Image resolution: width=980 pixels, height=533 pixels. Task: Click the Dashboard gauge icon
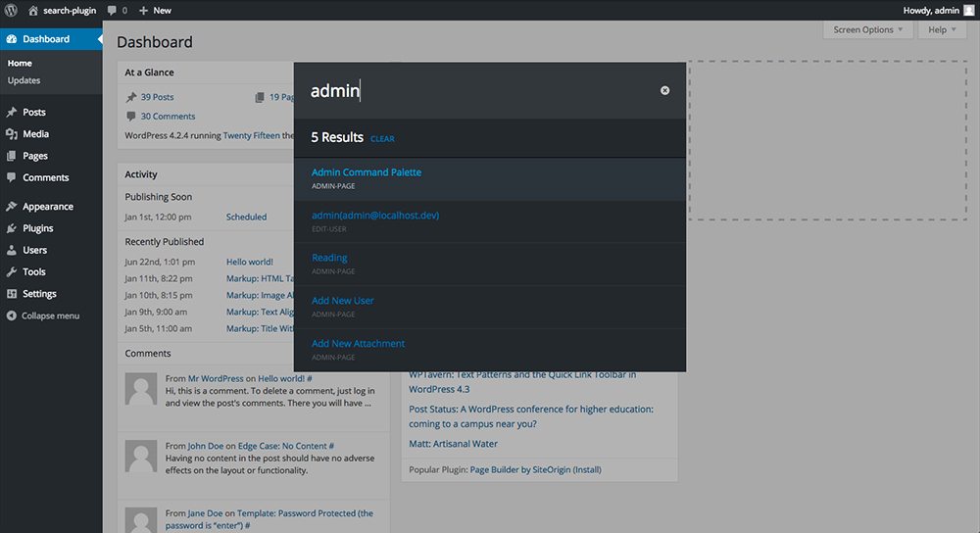(x=11, y=39)
